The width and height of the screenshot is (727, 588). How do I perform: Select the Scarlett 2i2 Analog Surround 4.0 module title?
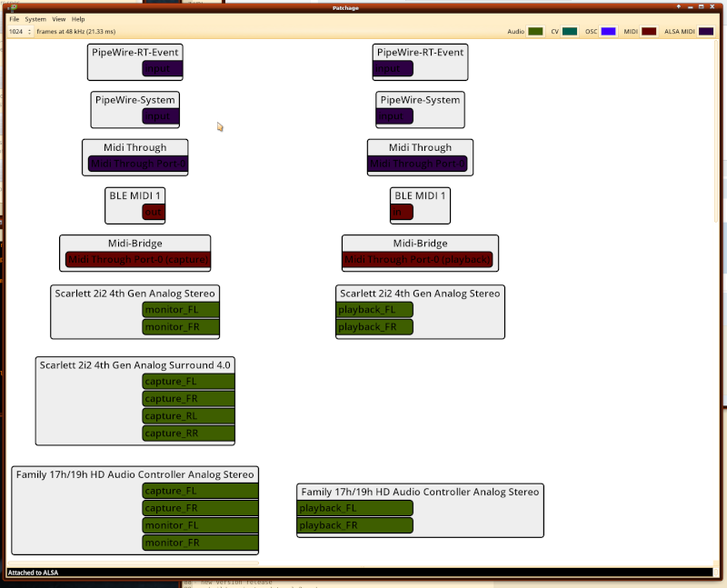click(134, 364)
